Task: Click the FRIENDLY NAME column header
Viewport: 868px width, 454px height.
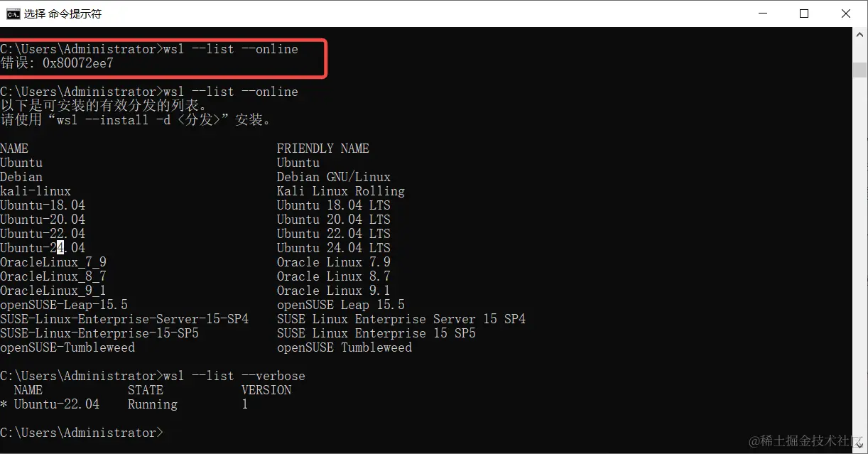Action: (323, 148)
